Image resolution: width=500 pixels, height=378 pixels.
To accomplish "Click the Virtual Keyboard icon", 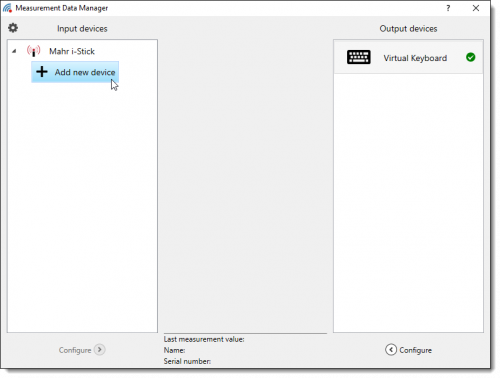I will click(x=359, y=57).
